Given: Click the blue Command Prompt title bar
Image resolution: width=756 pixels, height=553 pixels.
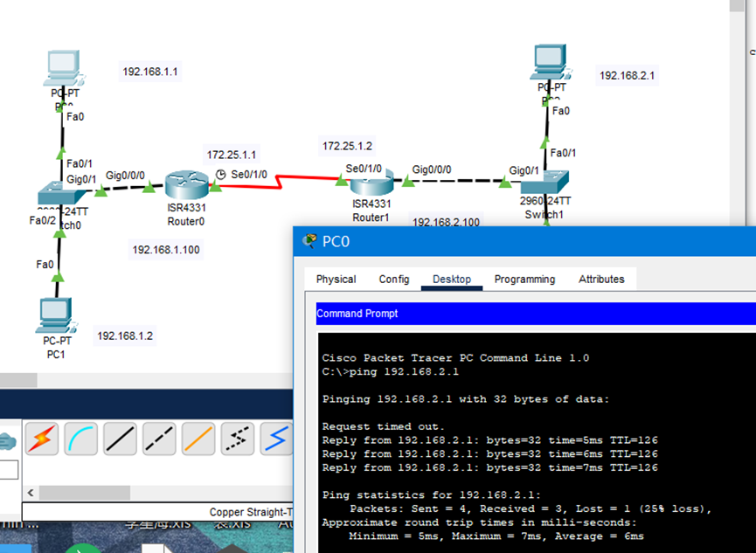Looking at the screenshot, I should point(536,314).
